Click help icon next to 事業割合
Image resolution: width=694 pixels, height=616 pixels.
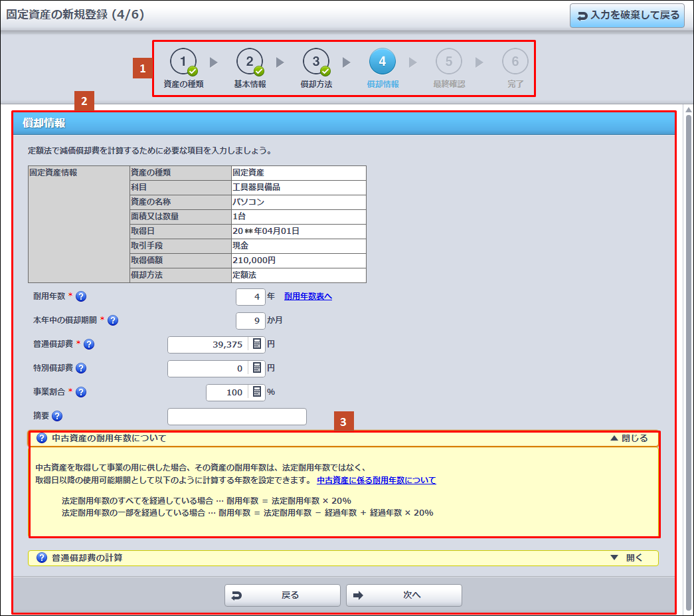click(x=82, y=392)
